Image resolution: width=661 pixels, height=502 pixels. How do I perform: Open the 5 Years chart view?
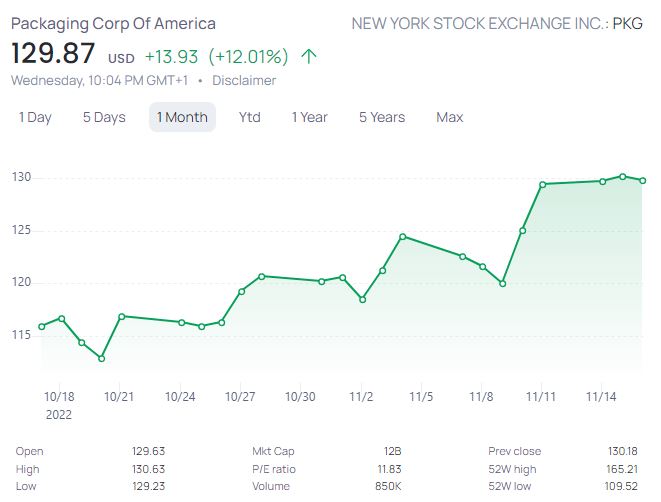coord(382,117)
